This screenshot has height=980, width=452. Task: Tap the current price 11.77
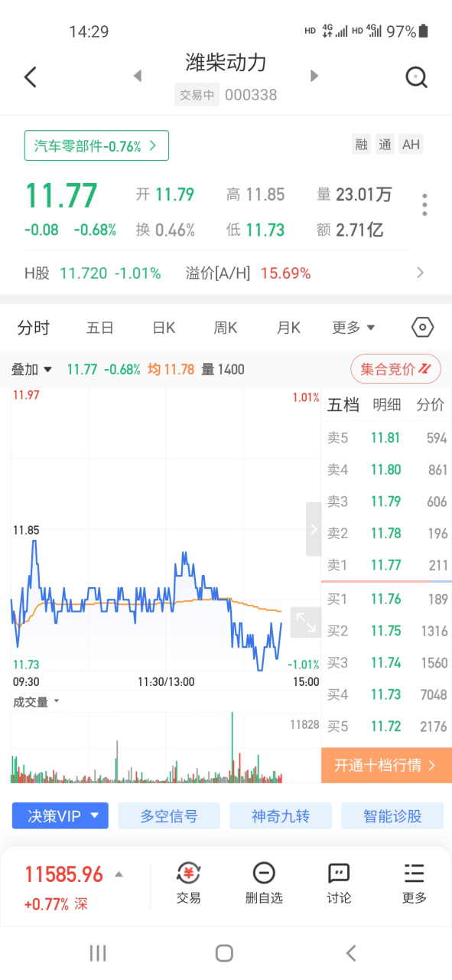[x=61, y=196]
